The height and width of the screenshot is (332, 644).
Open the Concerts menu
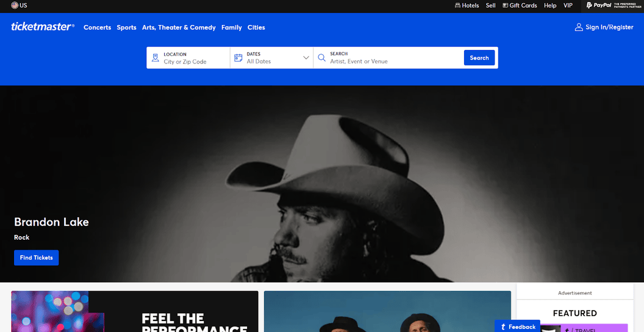(x=97, y=27)
